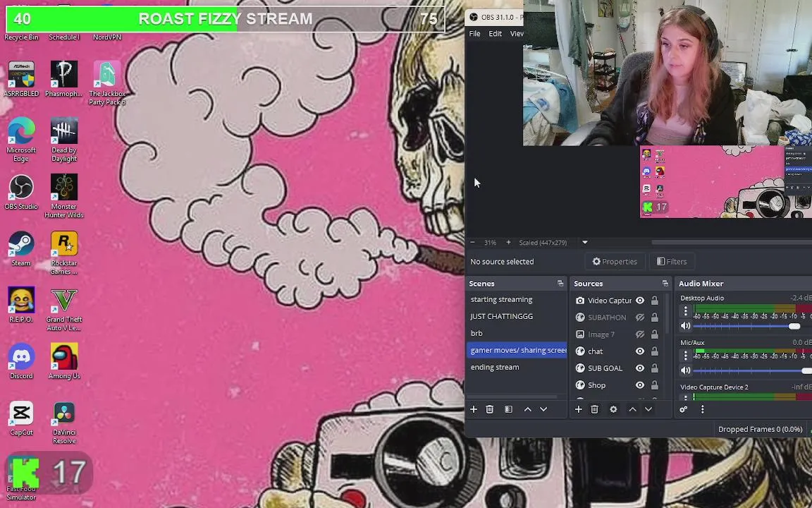Screen dimensions: 812x508
Task: Open the Phasmophobia desktop shortcut
Action: (x=63, y=79)
